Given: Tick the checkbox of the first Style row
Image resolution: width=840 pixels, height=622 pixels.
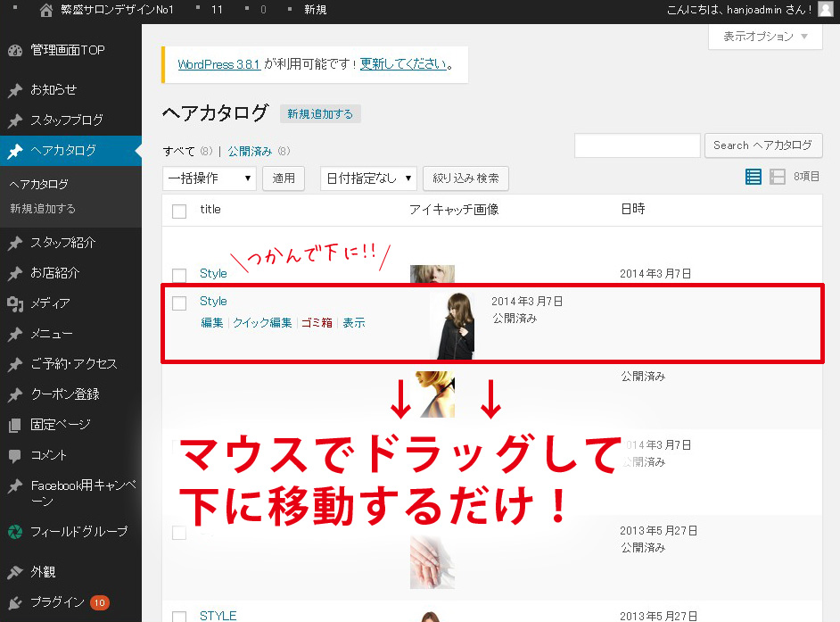Looking at the screenshot, I should click(179, 275).
